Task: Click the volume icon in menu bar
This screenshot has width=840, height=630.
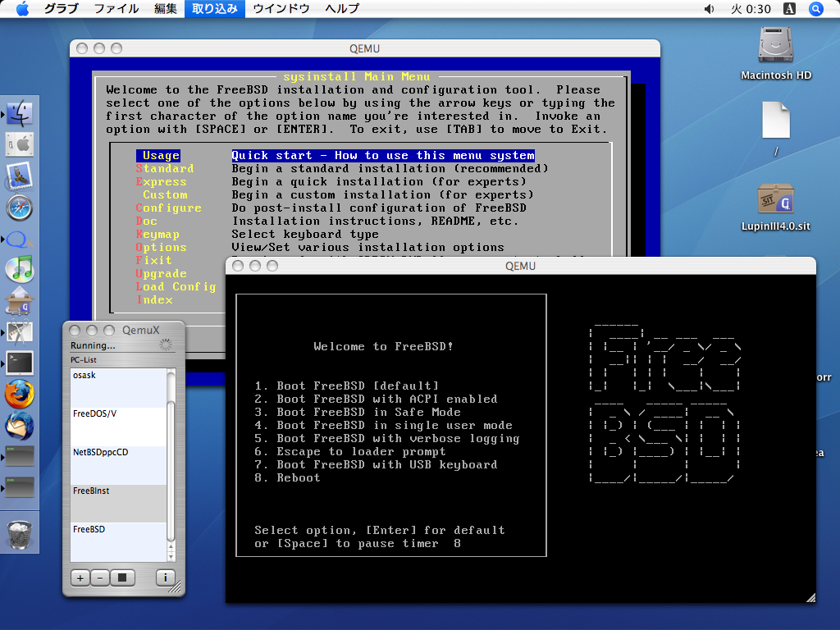Action: coord(710,8)
